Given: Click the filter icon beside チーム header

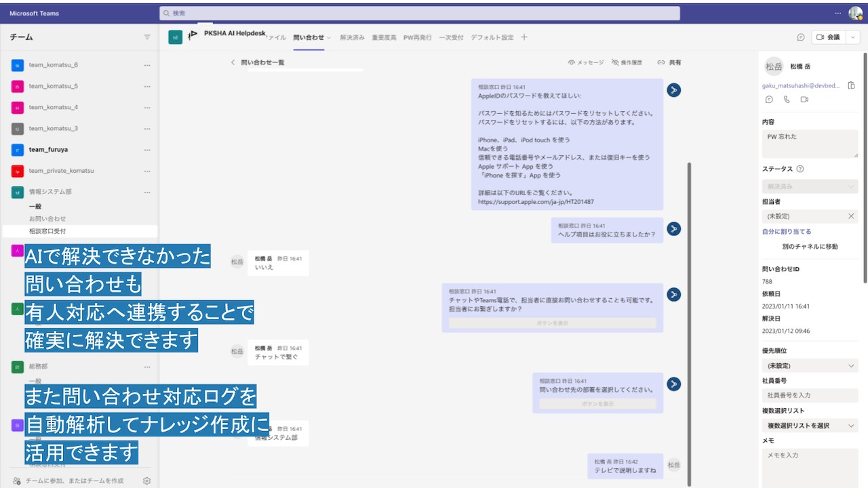Looking at the screenshot, I should (147, 37).
